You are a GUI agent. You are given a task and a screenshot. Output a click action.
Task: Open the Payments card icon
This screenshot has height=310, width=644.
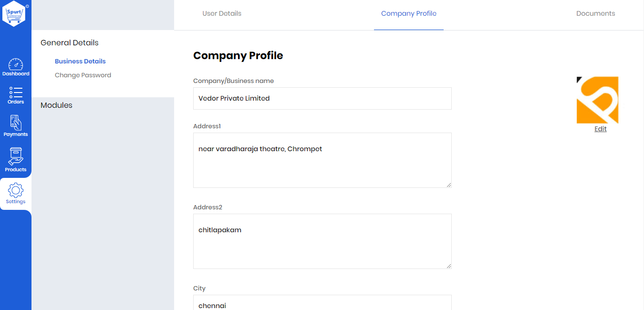tap(16, 123)
